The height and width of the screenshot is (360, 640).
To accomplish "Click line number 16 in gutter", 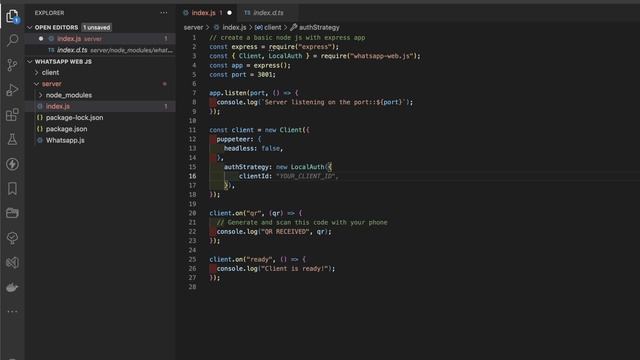I will tap(192, 176).
